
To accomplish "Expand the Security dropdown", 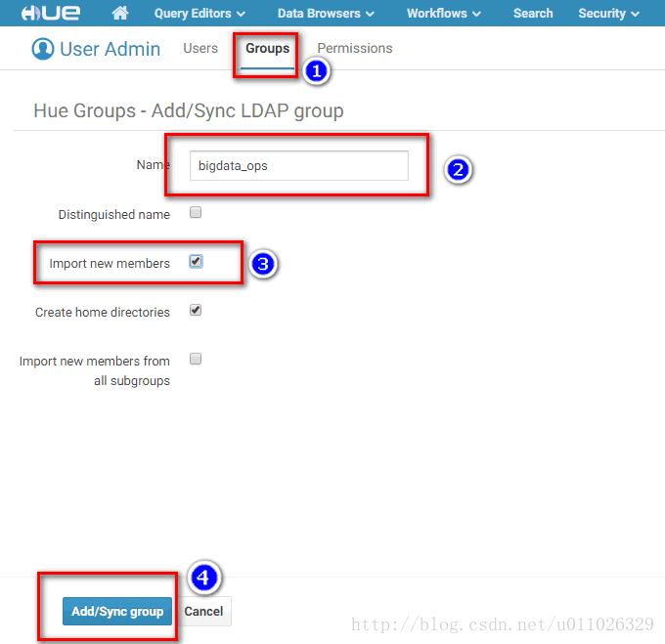I will (608, 14).
